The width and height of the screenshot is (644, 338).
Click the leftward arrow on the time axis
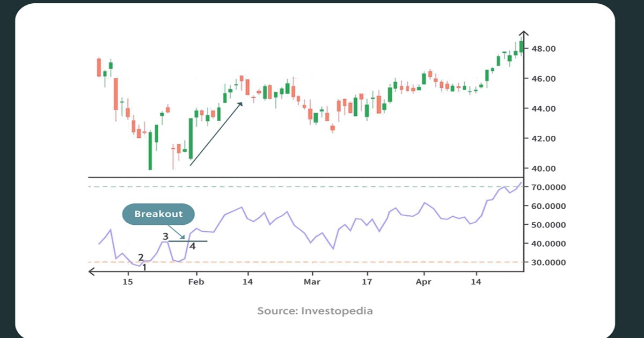[92, 271]
